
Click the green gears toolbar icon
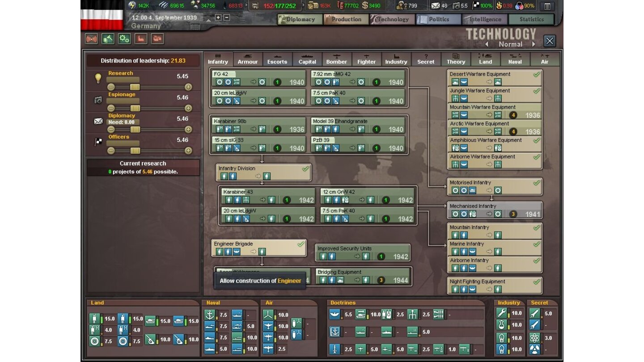click(x=124, y=39)
